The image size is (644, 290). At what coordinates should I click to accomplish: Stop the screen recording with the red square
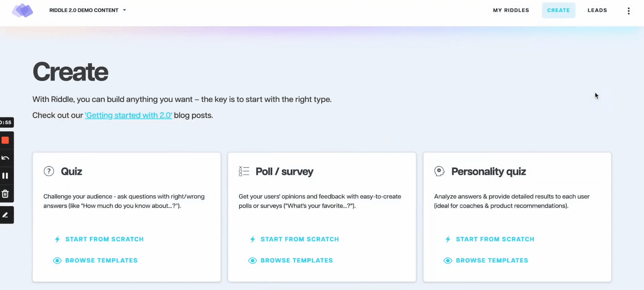coord(5,140)
